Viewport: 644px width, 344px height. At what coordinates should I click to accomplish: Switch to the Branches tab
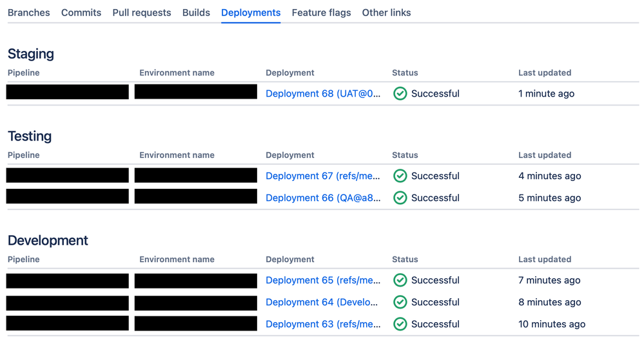point(29,13)
